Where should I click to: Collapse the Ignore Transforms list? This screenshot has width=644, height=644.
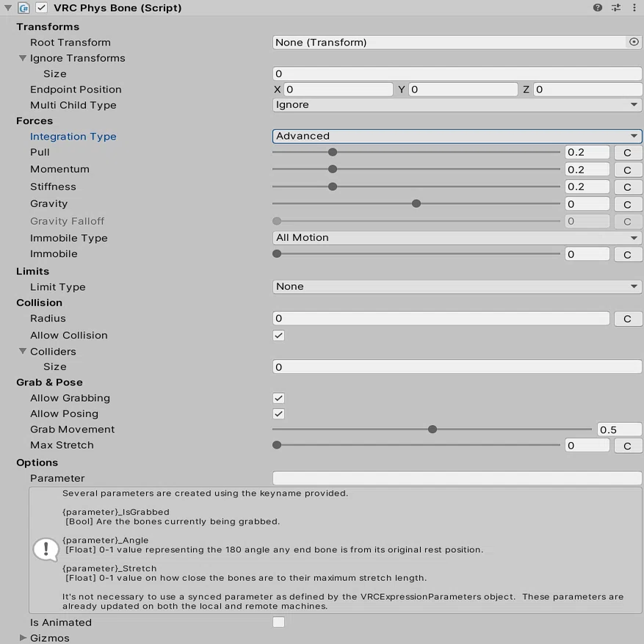coord(23,58)
